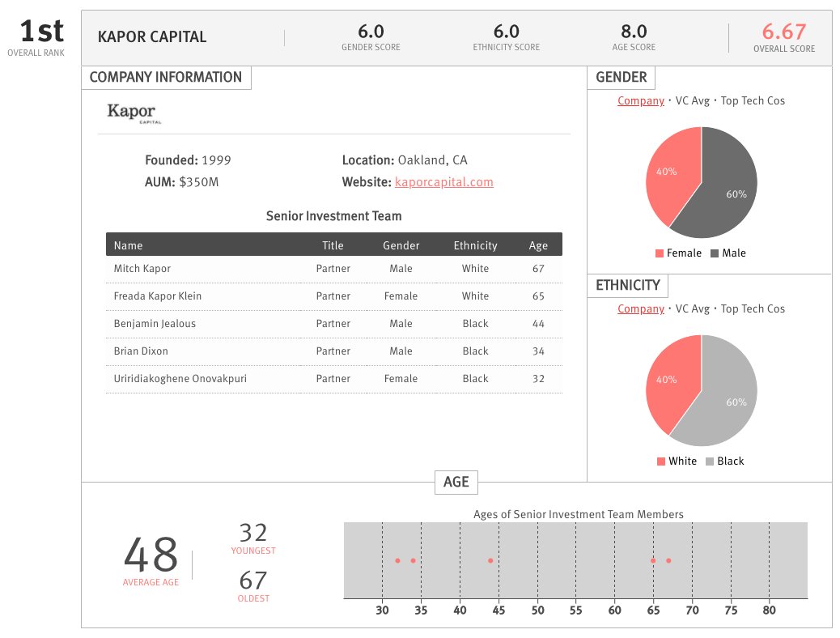Click the Kapor Capital logo
This screenshot has width=840, height=638.
click(x=134, y=113)
